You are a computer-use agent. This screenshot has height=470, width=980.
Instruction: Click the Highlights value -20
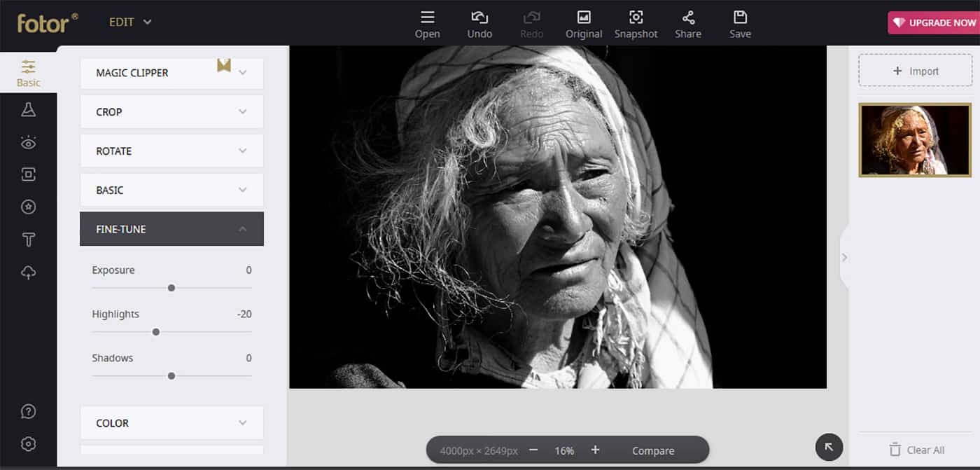click(x=244, y=315)
